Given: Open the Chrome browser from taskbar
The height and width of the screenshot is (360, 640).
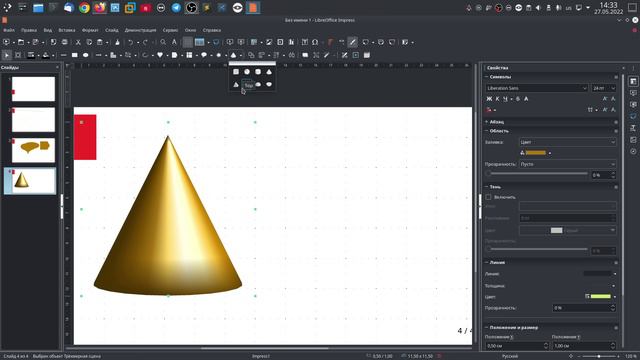Looking at the screenshot, I should coord(84,7).
